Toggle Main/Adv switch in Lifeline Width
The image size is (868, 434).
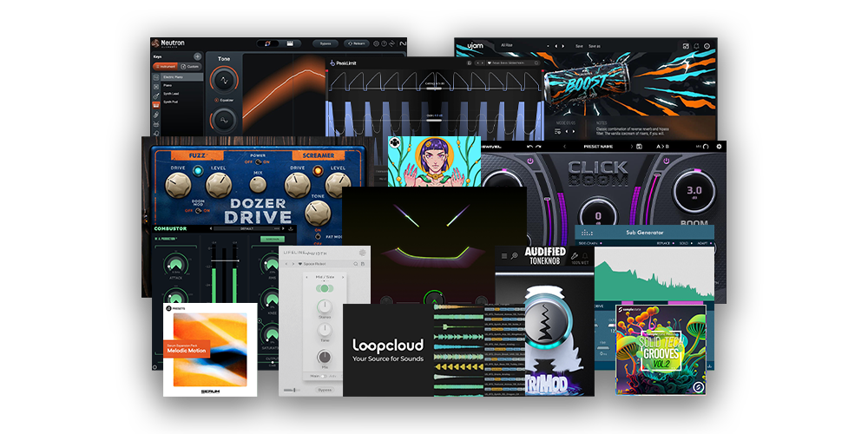323,376
